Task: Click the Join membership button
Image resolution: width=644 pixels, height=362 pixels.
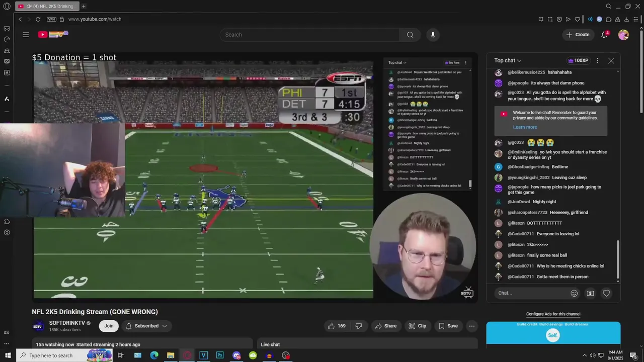Action: click(109, 326)
